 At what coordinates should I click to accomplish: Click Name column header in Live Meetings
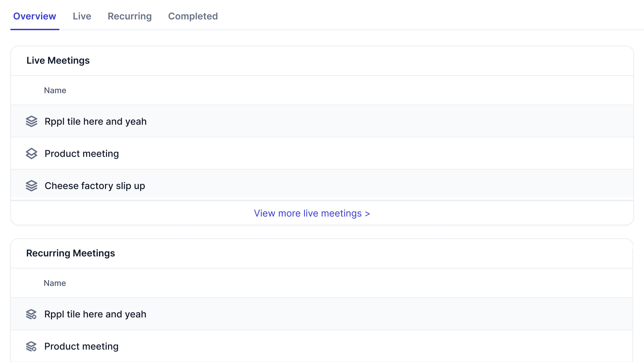click(55, 90)
